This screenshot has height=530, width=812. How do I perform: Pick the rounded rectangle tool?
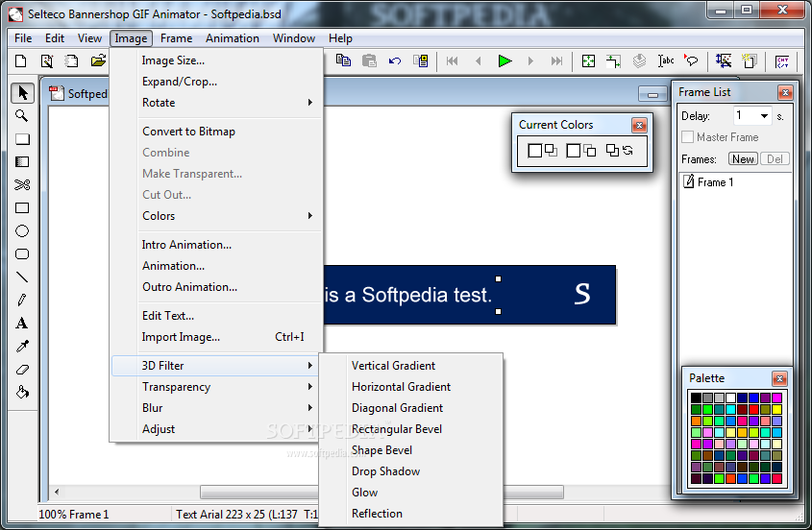point(22,254)
